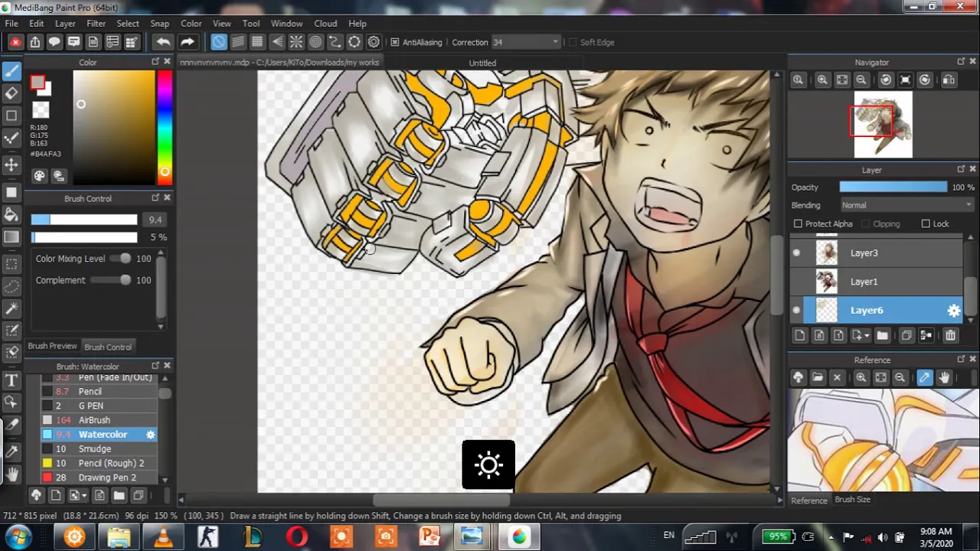Image resolution: width=980 pixels, height=551 pixels.
Task: Open the Snap menu
Action: (159, 24)
